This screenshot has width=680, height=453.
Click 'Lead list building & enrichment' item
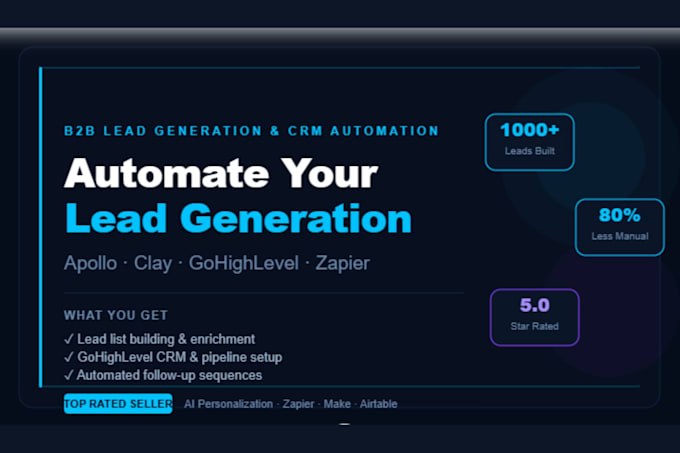[x=160, y=339]
